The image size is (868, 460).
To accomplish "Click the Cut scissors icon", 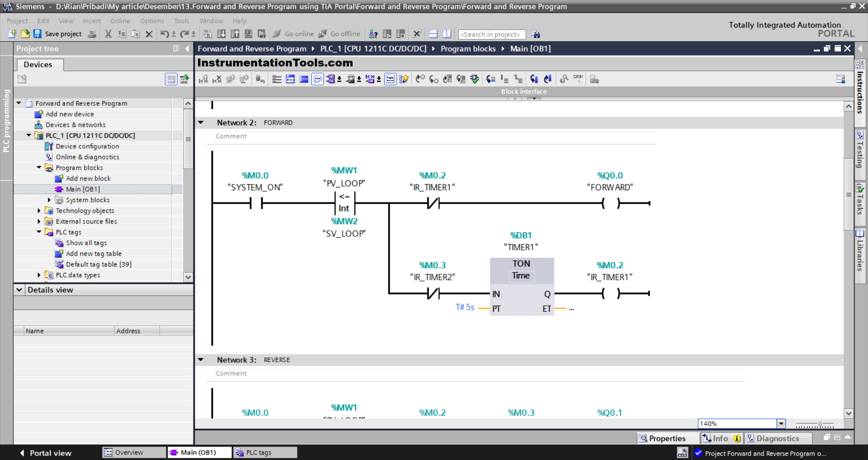I will 108,34.
